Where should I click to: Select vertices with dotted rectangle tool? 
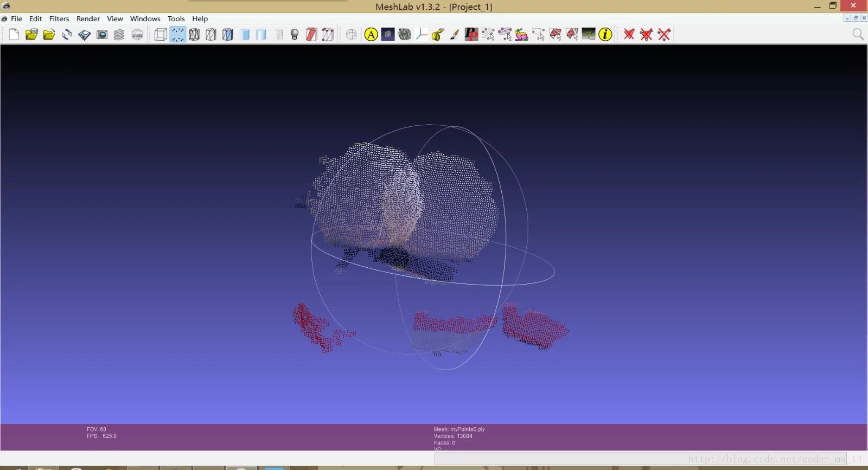(x=539, y=35)
